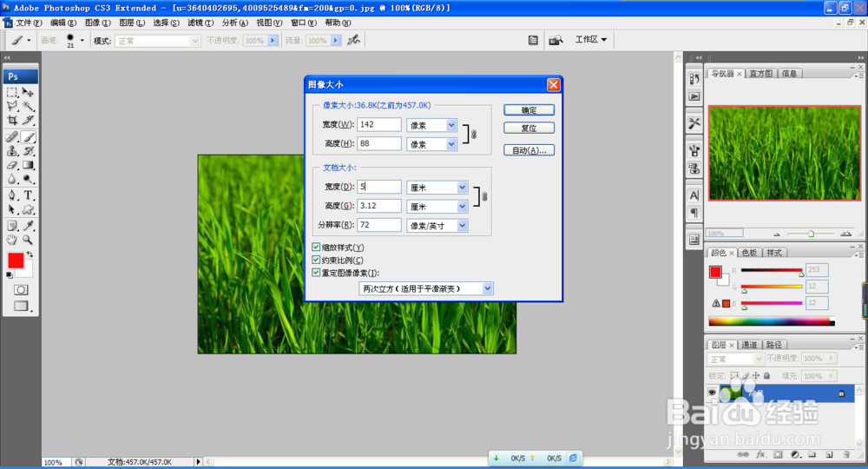Enable airbrush option in options bar
The width and height of the screenshot is (868, 469).
(x=353, y=40)
